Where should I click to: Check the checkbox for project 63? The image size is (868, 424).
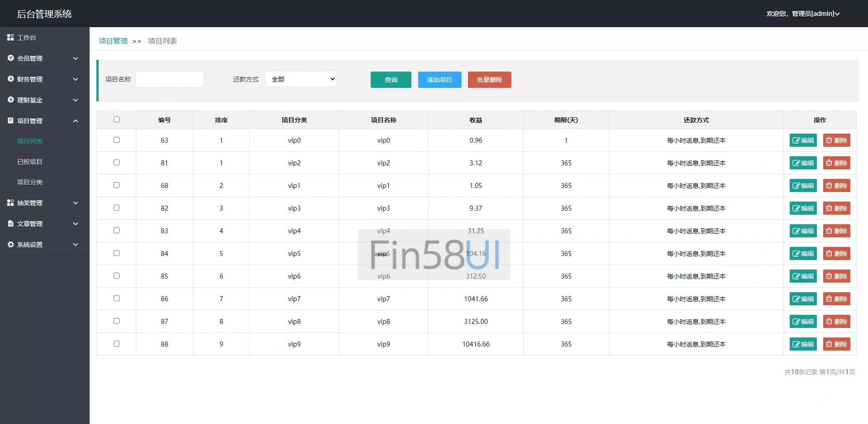(x=116, y=140)
